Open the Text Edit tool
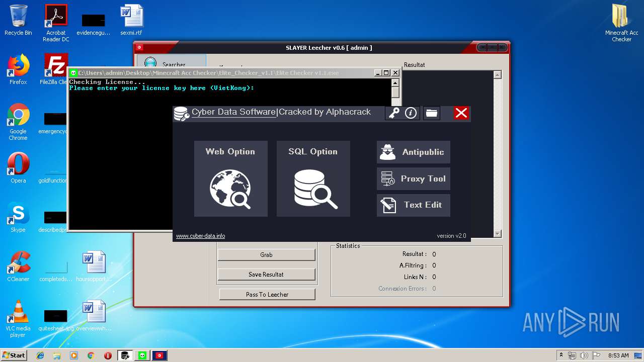Screen dimensions: 644x362 414,205
